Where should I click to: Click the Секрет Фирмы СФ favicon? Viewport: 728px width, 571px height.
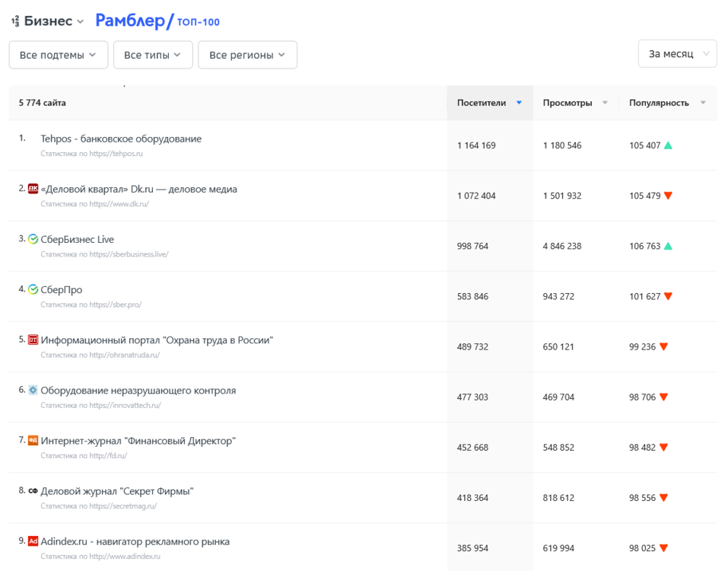(33, 490)
